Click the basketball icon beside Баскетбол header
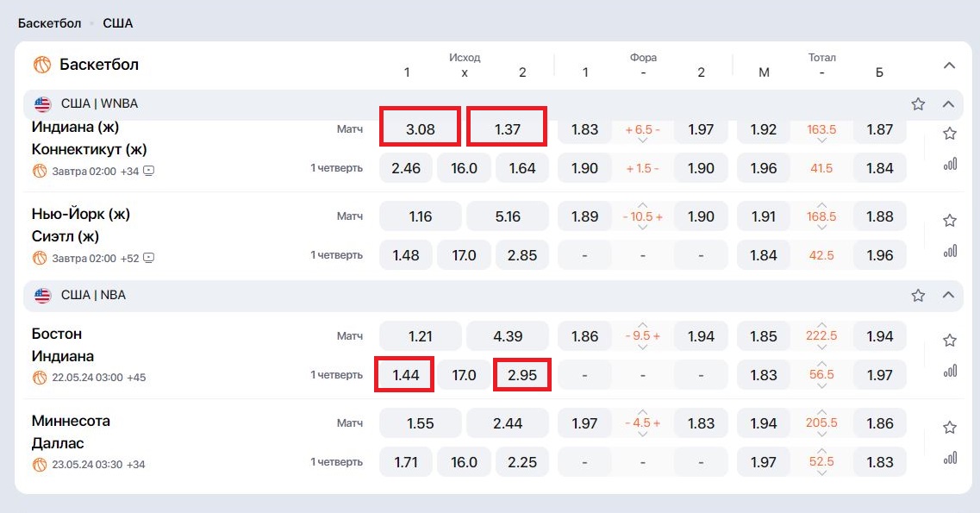 click(x=42, y=65)
